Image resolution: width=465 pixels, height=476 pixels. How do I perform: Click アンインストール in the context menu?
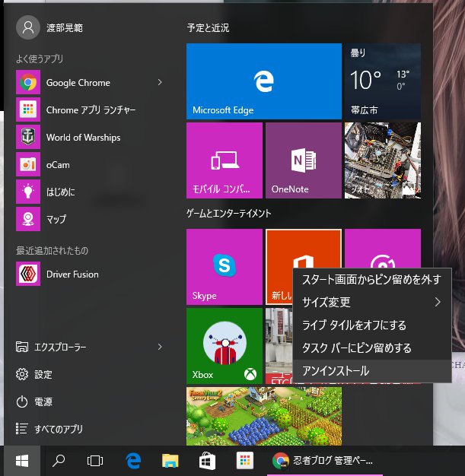(x=372, y=370)
